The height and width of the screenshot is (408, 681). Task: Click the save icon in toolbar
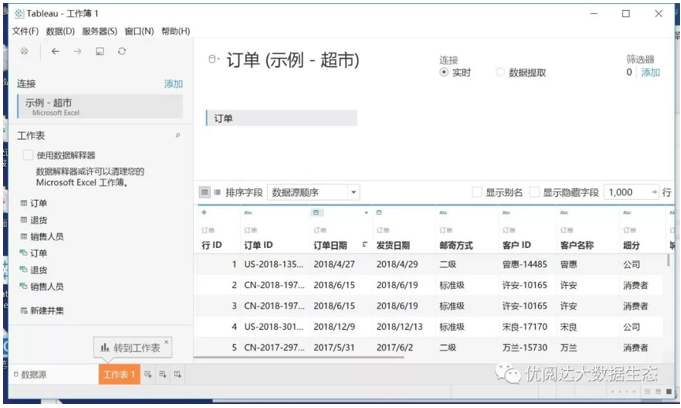(100, 51)
